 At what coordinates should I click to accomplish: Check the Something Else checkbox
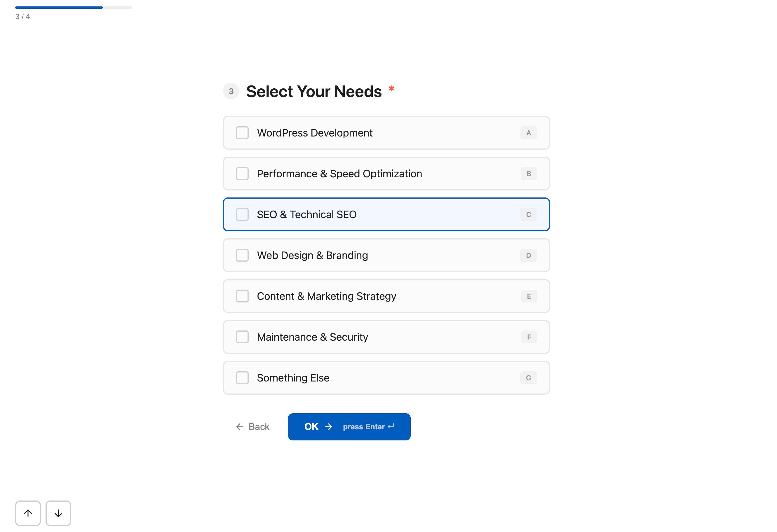point(242,378)
